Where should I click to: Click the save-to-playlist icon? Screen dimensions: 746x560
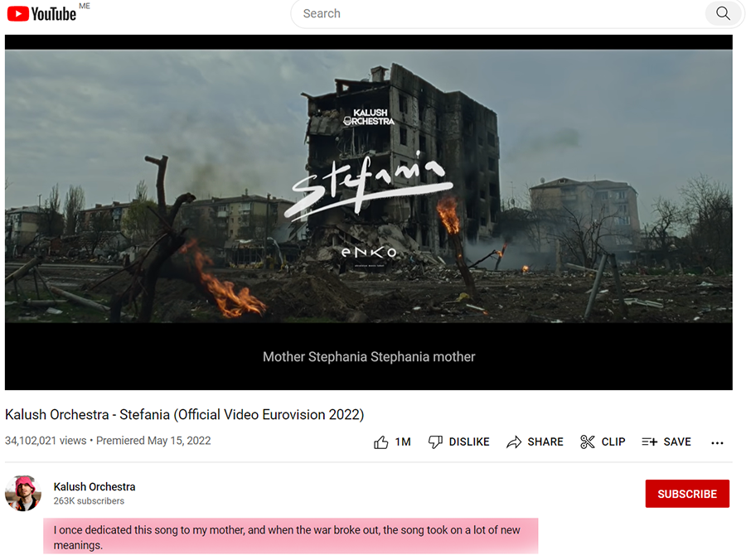coord(649,442)
